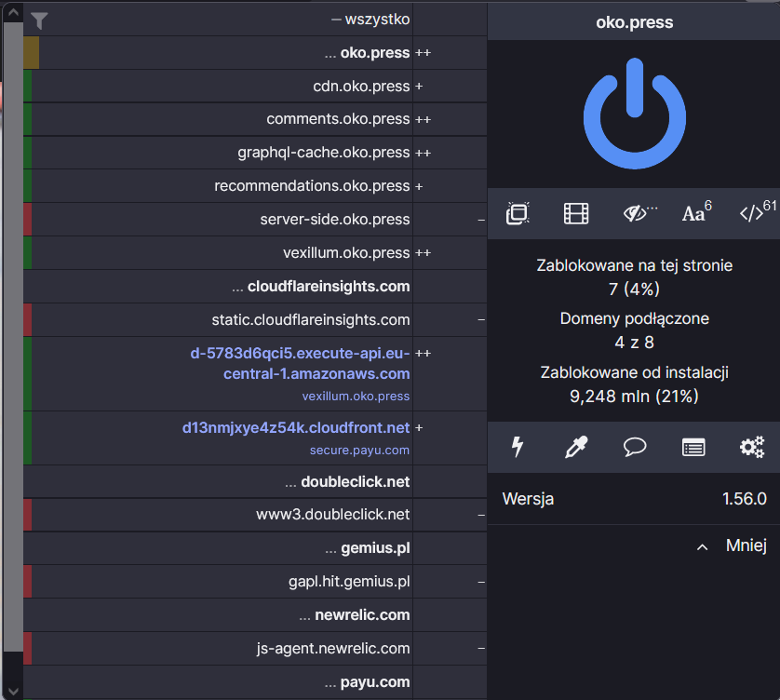
Task: Click secure.payu.com alias under cloudfront
Action: pyautogui.click(x=359, y=451)
